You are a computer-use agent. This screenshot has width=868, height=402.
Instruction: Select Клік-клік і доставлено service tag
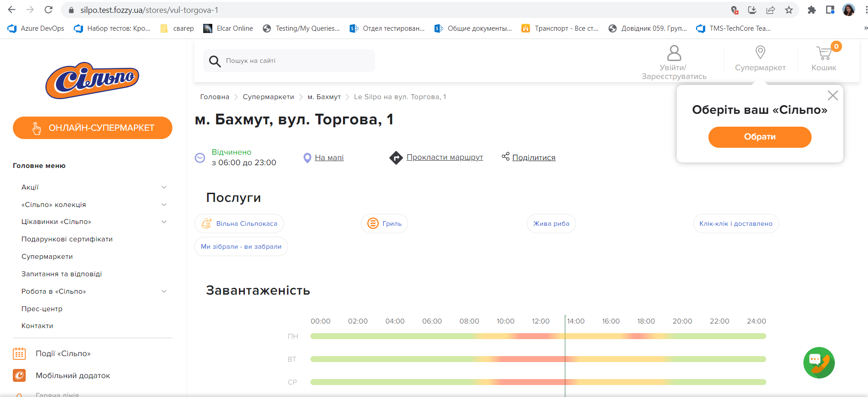click(x=736, y=223)
